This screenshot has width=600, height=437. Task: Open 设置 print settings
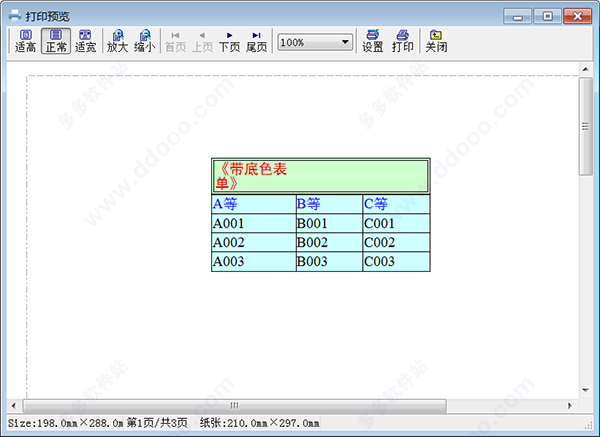(373, 41)
